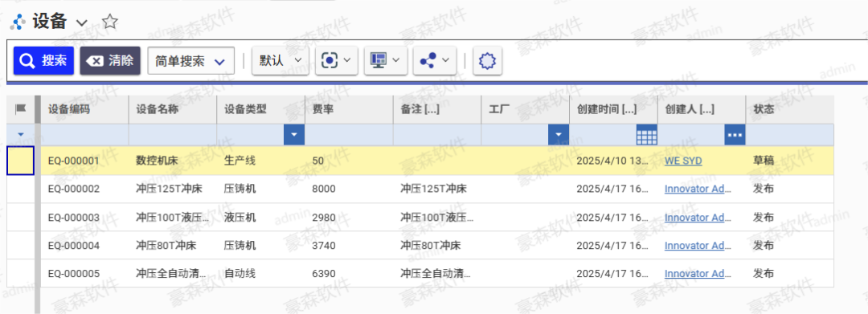Image resolution: width=868 pixels, height=314 pixels.
Task: Select cell EQ-000003
Action: coord(85,218)
